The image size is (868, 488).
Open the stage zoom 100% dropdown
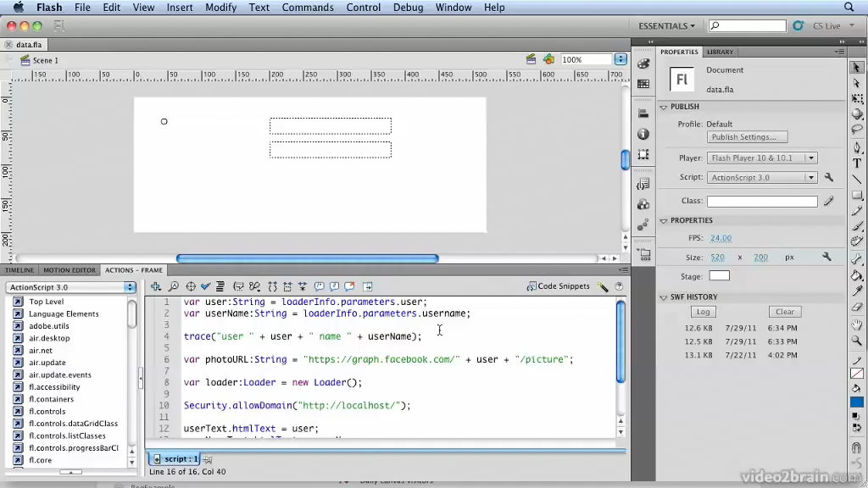[x=620, y=59]
